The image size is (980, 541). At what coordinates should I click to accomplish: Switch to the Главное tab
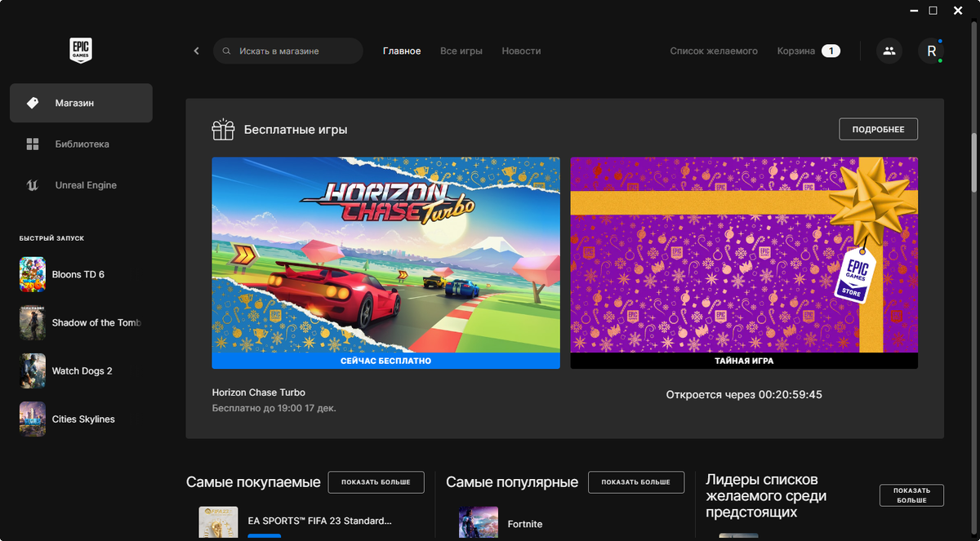(402, 51)
